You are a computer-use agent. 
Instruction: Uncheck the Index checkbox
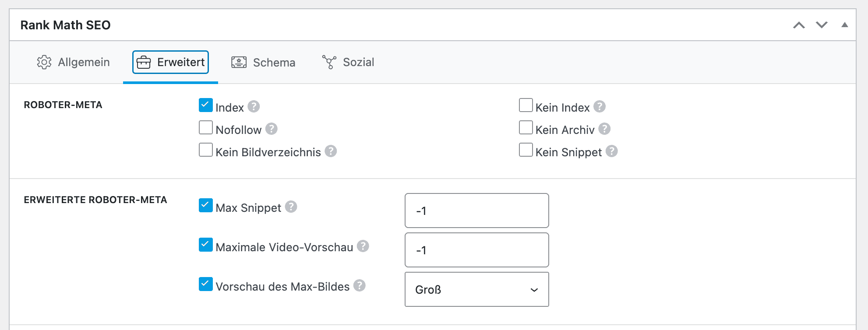[206, 105]
